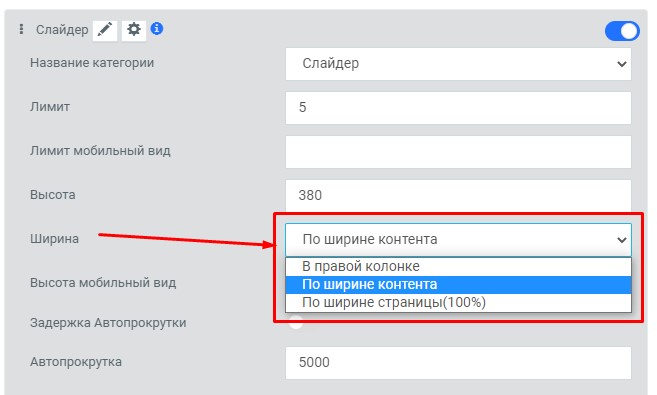Click the Автопрокрутка field showing 5000

(458, 363)
